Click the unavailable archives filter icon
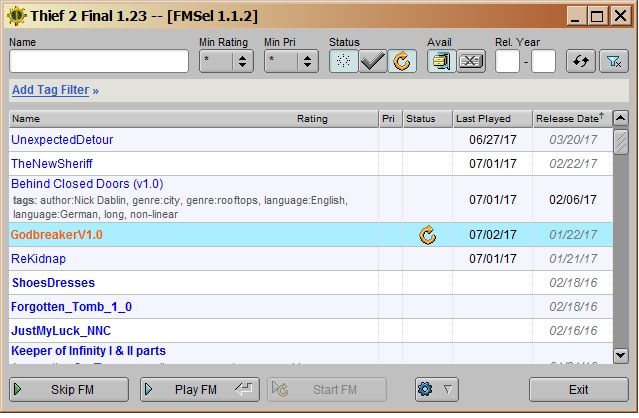The image size is (639, 418). coord(471,61)
